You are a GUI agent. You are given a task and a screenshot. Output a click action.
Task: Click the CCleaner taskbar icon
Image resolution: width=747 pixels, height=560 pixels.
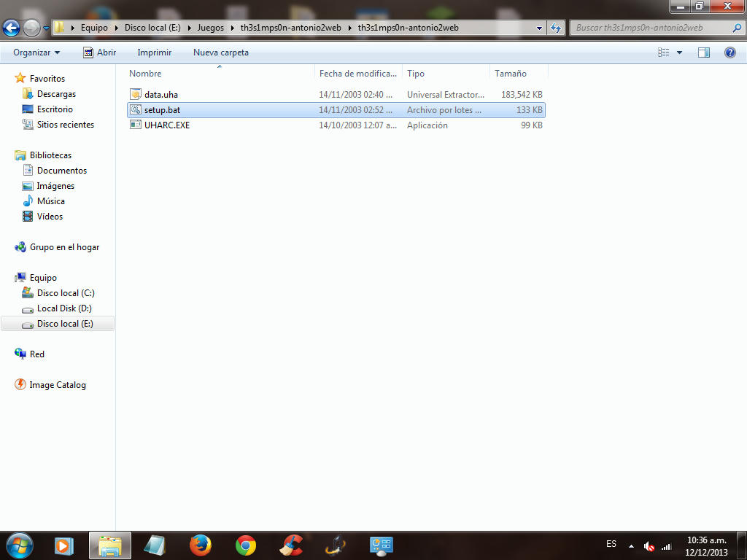[292, 545]
